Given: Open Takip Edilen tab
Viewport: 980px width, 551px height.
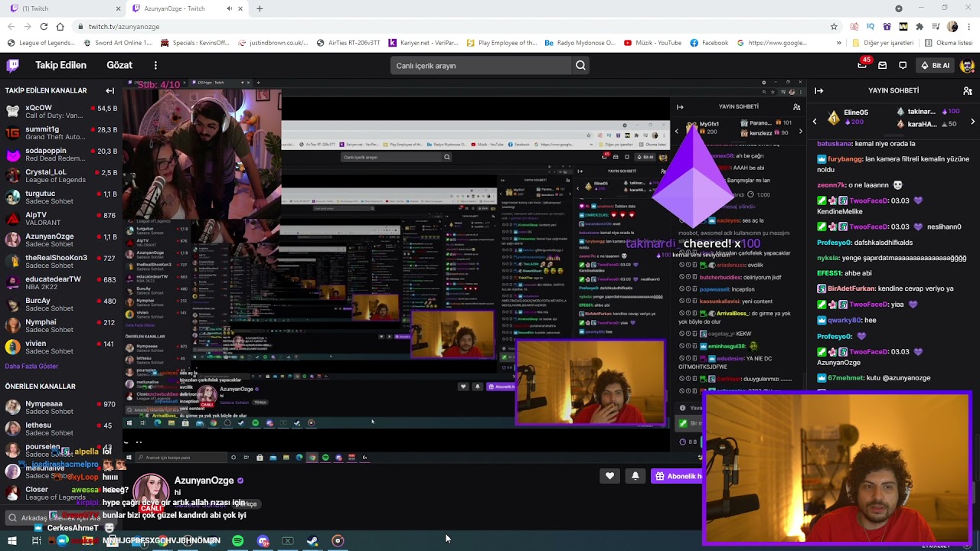Looking at the screenshot, I should coord(61,66).
